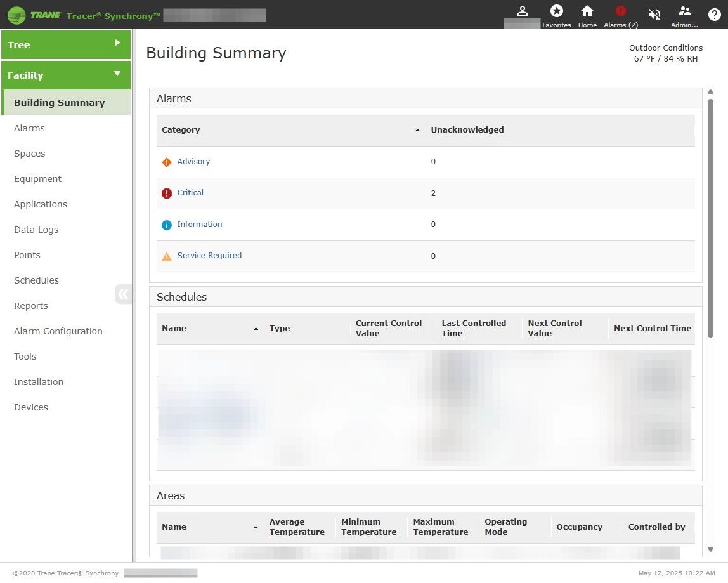The image size is (728, 583).
Task: Click Maximum Temperature column header
Action: pos(441,527)
